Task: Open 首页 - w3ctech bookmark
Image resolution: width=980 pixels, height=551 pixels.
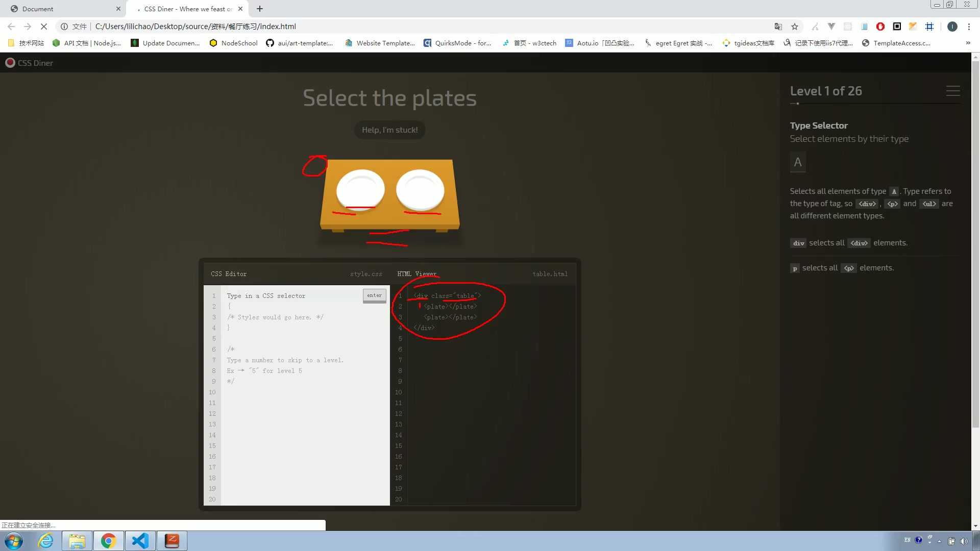Action: pos(529,43)
